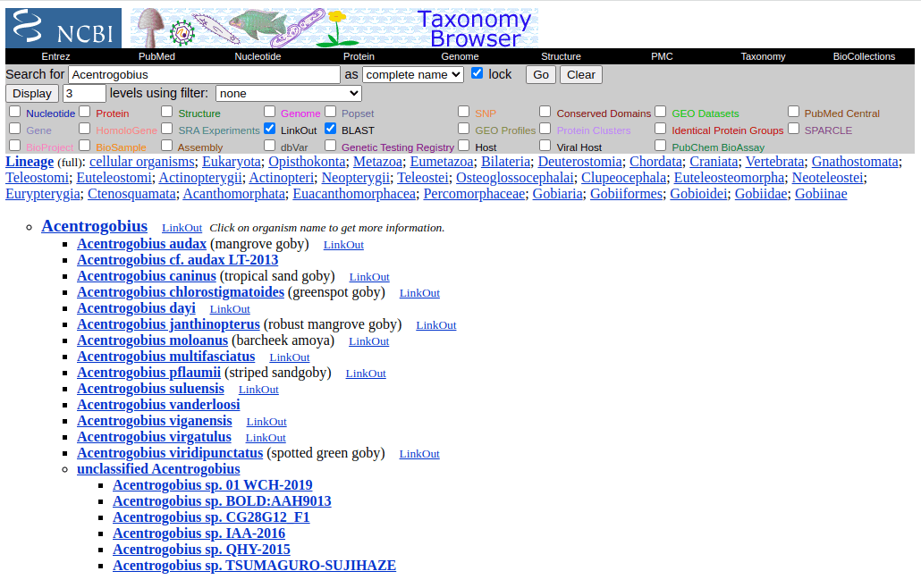The image size is (921, 588).
Task: Open the Gobiinae lineage link
Action: [x=821, y=194]
